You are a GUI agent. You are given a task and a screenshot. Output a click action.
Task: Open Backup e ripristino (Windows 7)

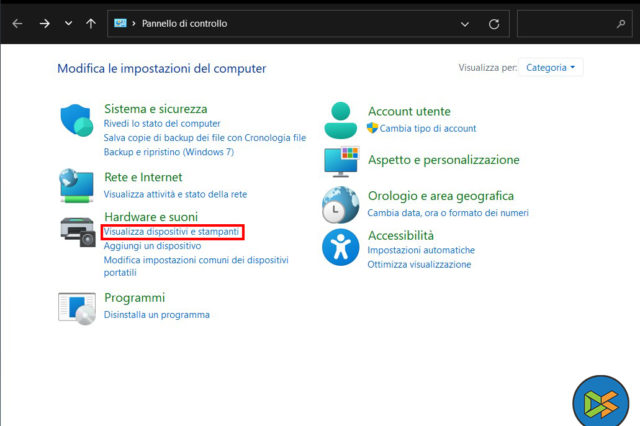[169, 152]
